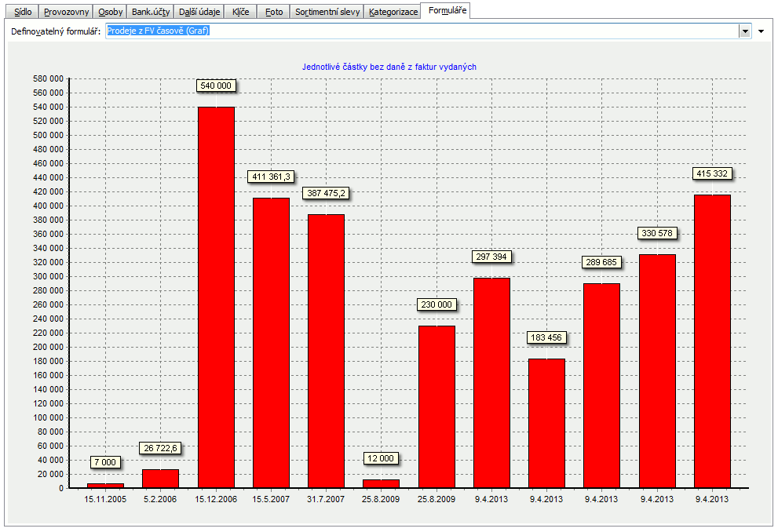
Task: Expand the Definovatelný formulář combo box arrow
Action: [x=745, y=31]
